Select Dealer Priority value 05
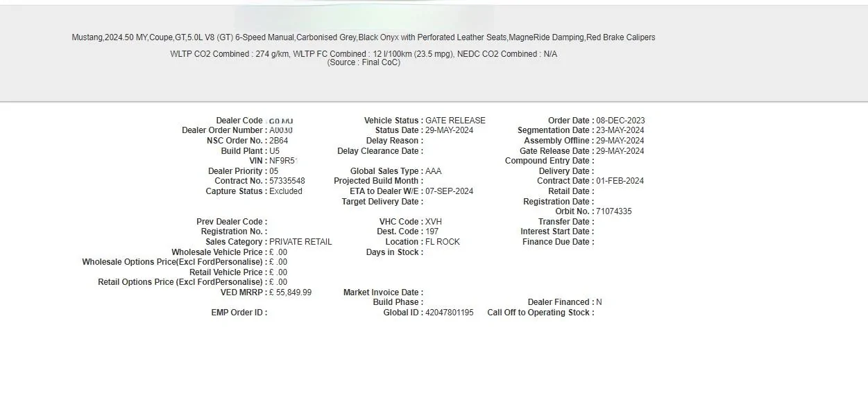868x411 pixels. tap(274, 171)
